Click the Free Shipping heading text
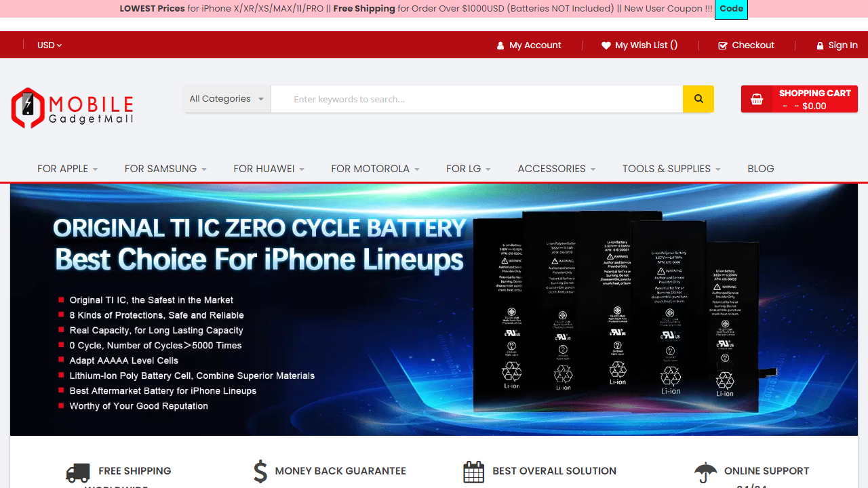The image size is (868, 488). click(x=135, y=471)
